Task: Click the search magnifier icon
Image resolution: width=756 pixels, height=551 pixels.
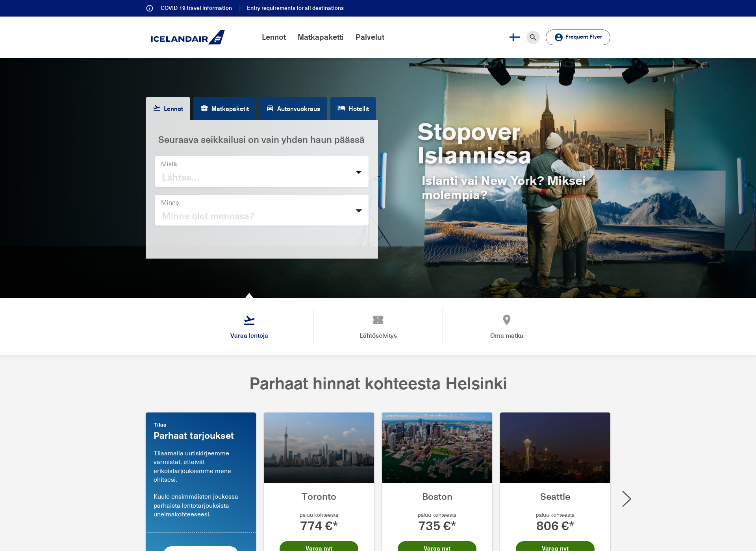Action: [x=533, y=37]
